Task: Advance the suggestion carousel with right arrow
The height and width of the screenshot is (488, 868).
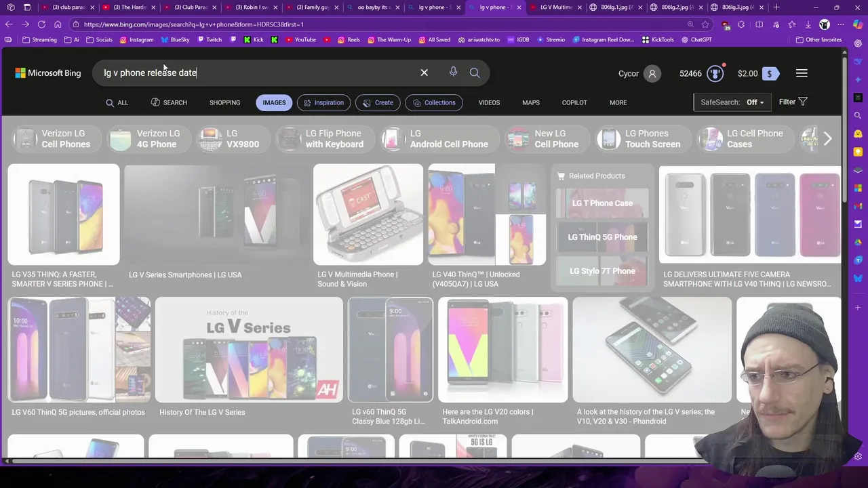Action: pyautogui.click(x=827, y=138)
